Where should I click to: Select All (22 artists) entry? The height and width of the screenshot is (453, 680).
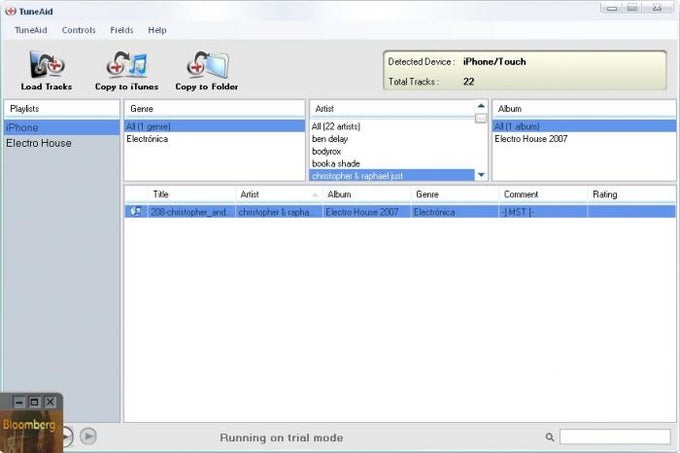pyautogui.click(x=392, y=126)
